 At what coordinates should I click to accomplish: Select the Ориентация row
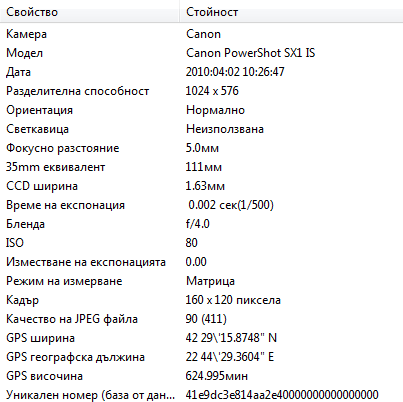point(201,110)
